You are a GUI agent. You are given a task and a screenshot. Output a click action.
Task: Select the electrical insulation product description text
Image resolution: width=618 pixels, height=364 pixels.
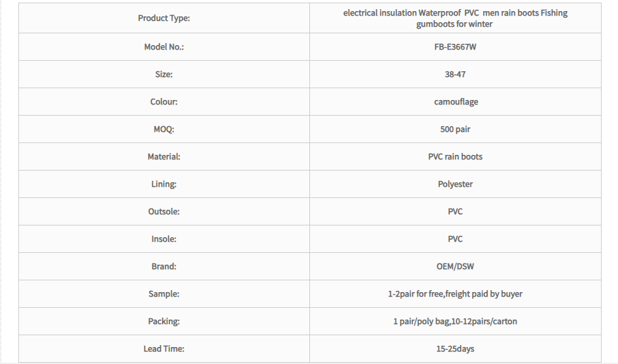tap(455, 18)
